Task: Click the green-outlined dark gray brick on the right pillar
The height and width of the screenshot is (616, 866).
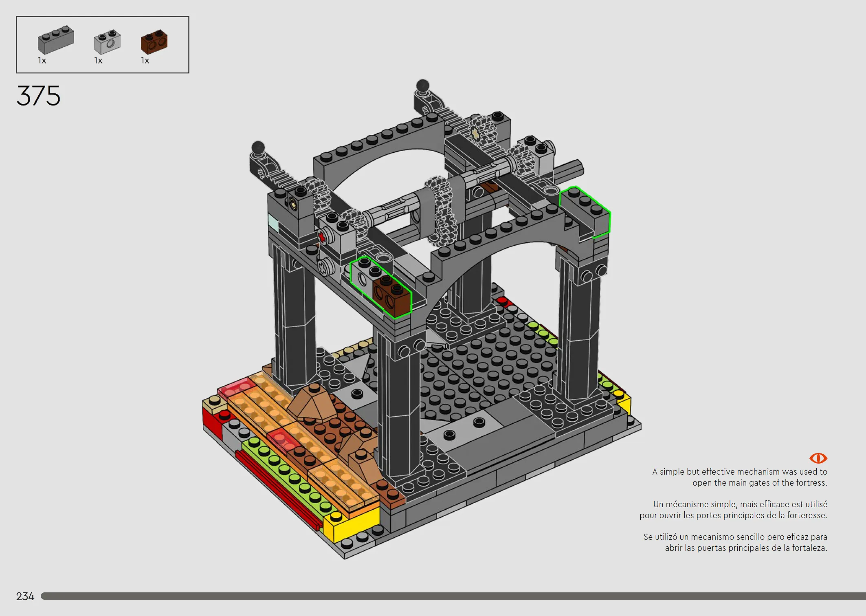Action: click(x=585, y=212)
